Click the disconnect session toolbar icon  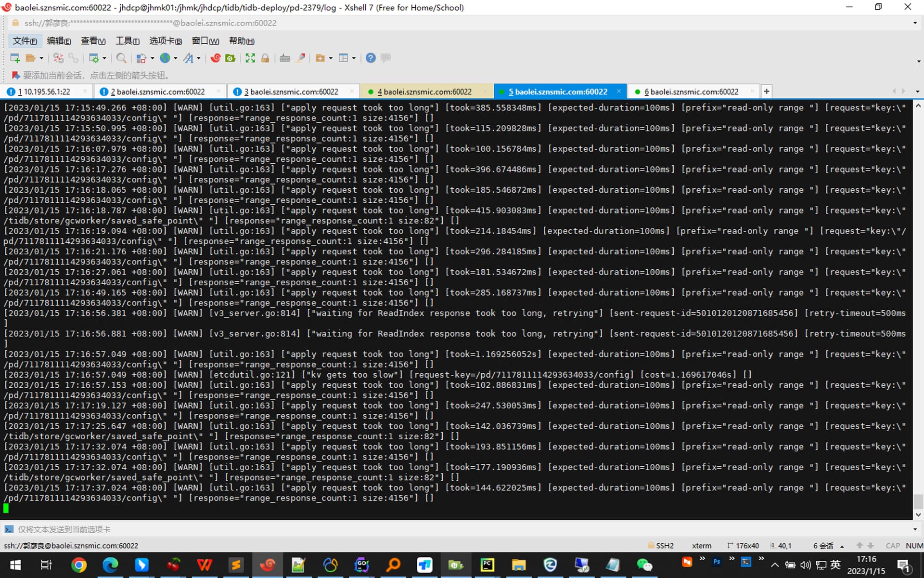pyautogui.click(x=58, y=58)
